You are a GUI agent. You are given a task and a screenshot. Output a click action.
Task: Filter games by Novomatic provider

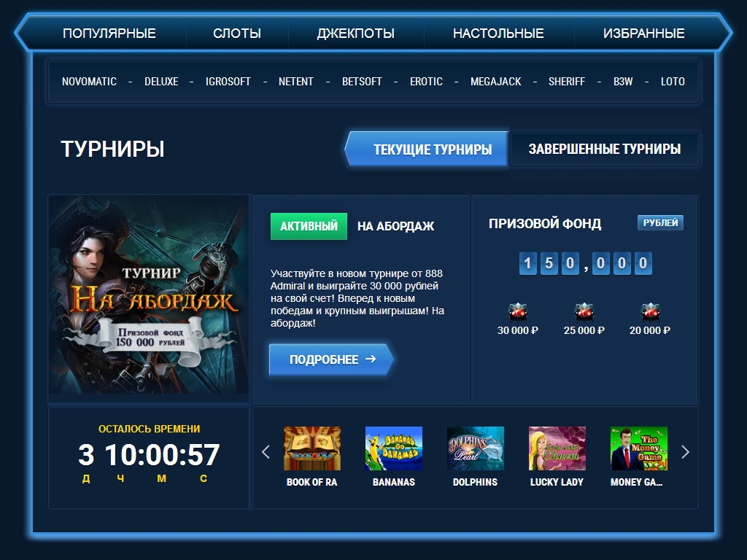(89, 82)
